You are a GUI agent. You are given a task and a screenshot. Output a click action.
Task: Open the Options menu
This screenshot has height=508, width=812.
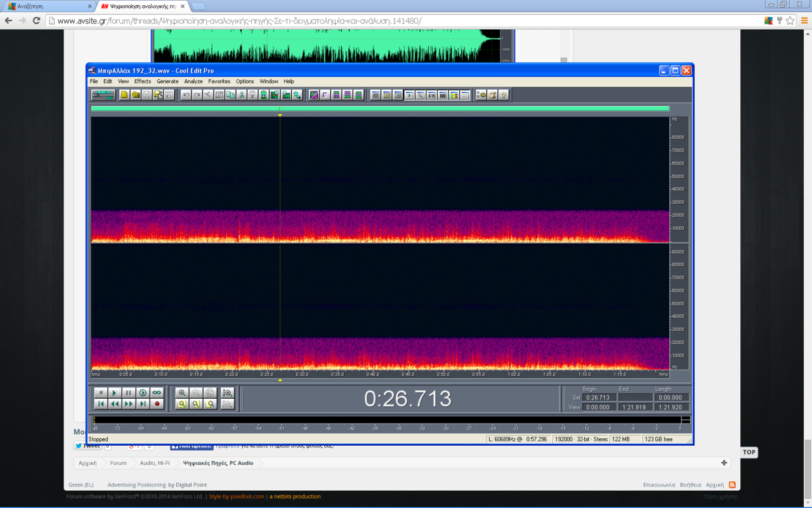[x=245, y=81]
